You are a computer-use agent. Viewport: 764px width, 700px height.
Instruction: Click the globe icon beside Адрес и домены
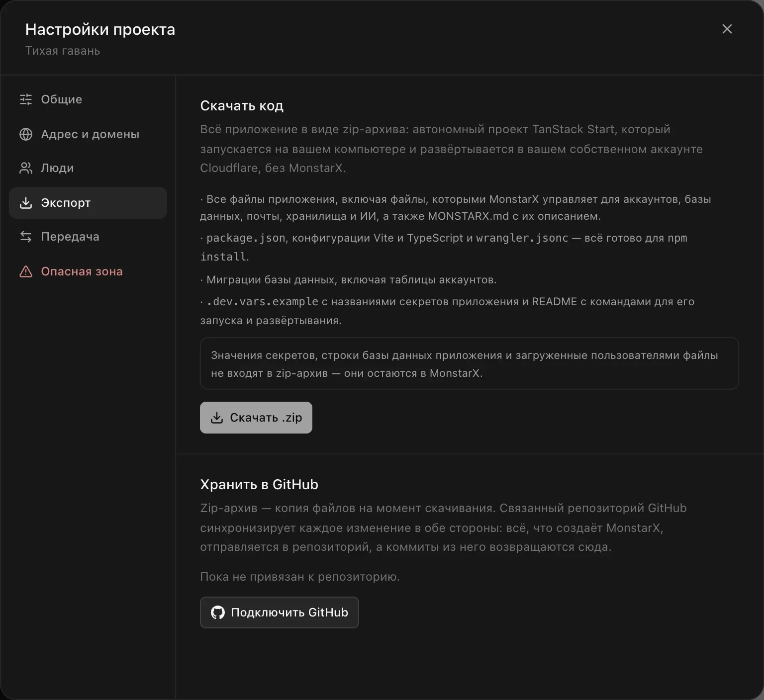(x=26, y=134)
